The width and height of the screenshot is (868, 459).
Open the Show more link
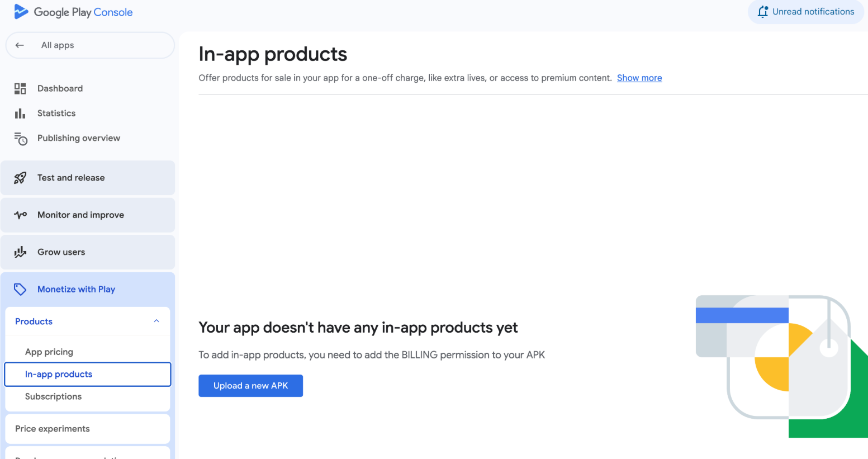639,78
